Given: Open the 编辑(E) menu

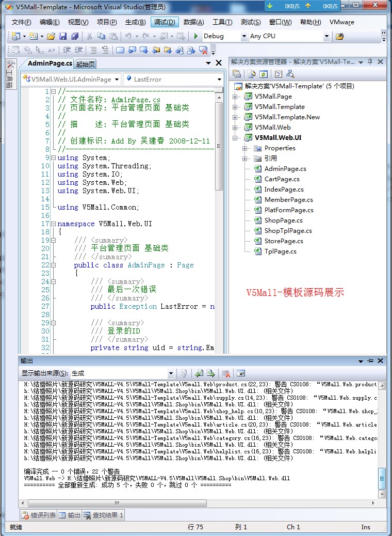Looking at the screenshot, I should click(50, 22).
